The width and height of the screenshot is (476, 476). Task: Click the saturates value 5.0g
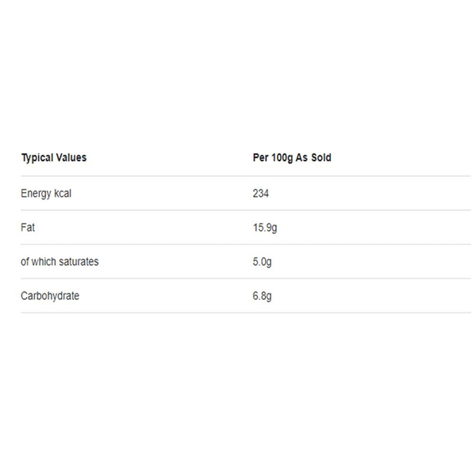coord(262,262)
